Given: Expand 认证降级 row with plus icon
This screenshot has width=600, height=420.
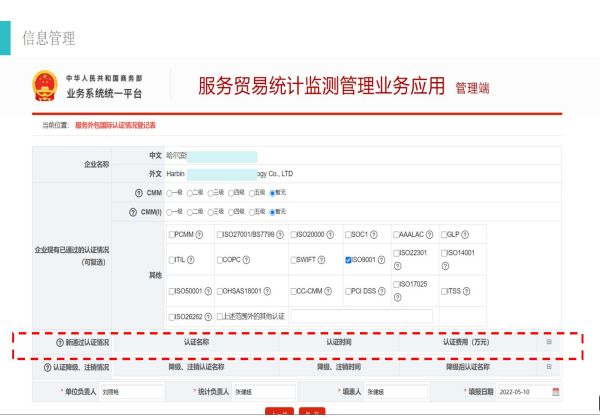Looking at the screenshot, I should 548,367.
